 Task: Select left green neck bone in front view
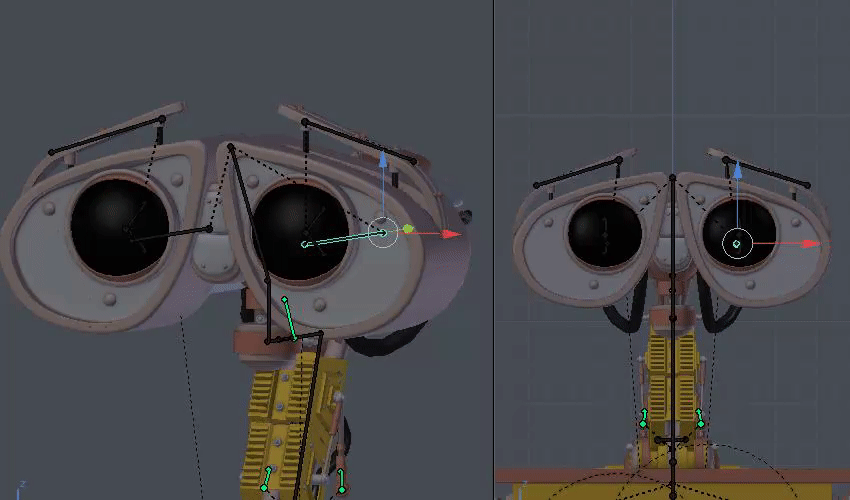click(x=643, y=418)
